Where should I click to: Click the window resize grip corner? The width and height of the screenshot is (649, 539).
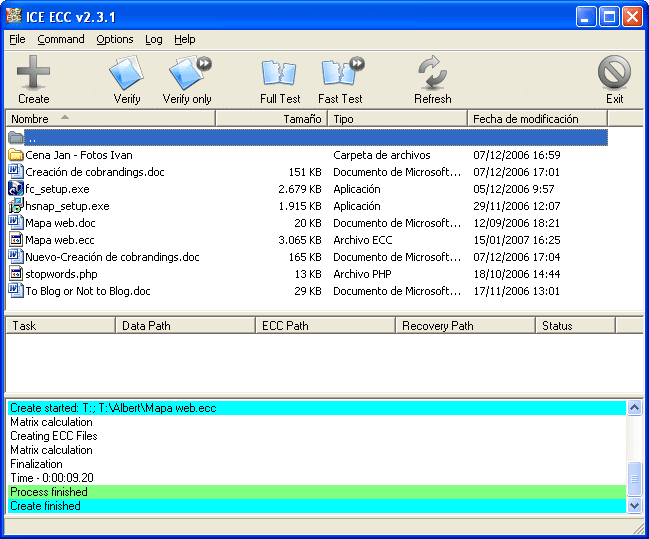click(x=639, y=529)
